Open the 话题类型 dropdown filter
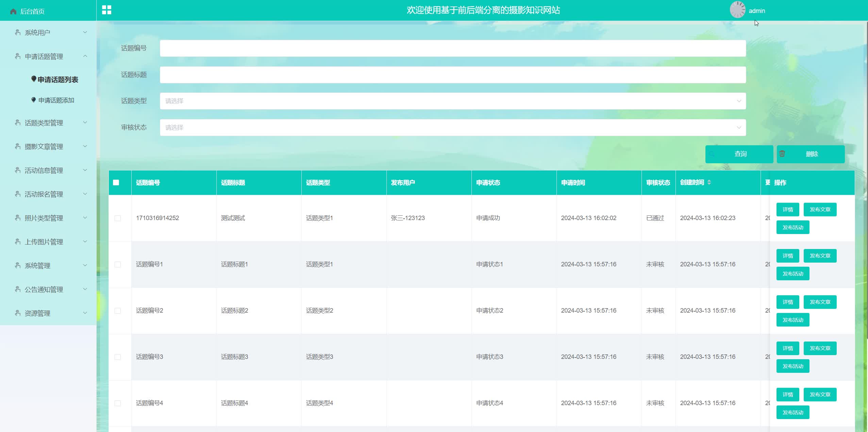Screen dimensions: 868x432 (x=453, y=101)
